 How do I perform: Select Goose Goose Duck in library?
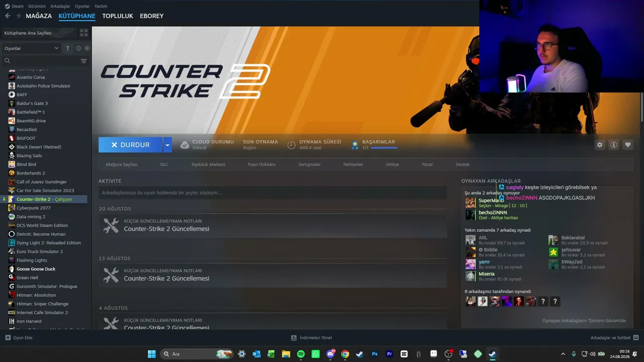pyautogui.click(x=36, y=269)
